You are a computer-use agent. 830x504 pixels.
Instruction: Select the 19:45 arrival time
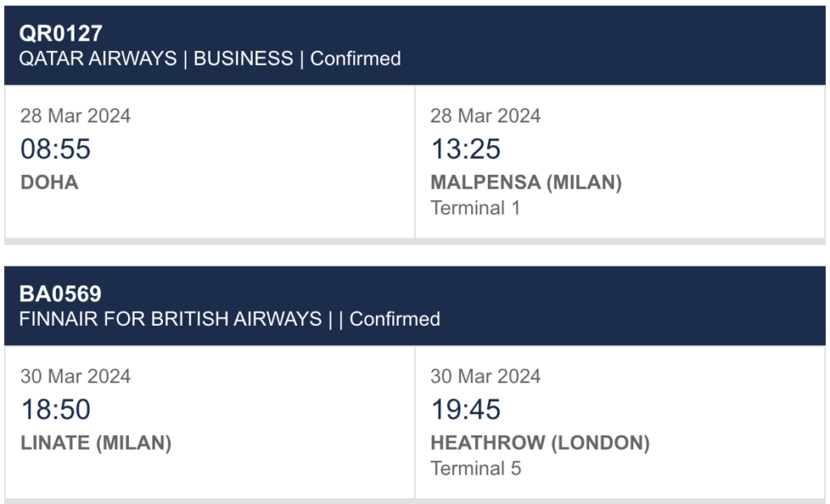[465, 409]
